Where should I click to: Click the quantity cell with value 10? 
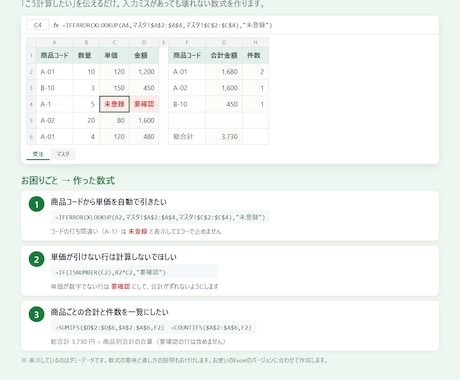[x=86, y=72]
